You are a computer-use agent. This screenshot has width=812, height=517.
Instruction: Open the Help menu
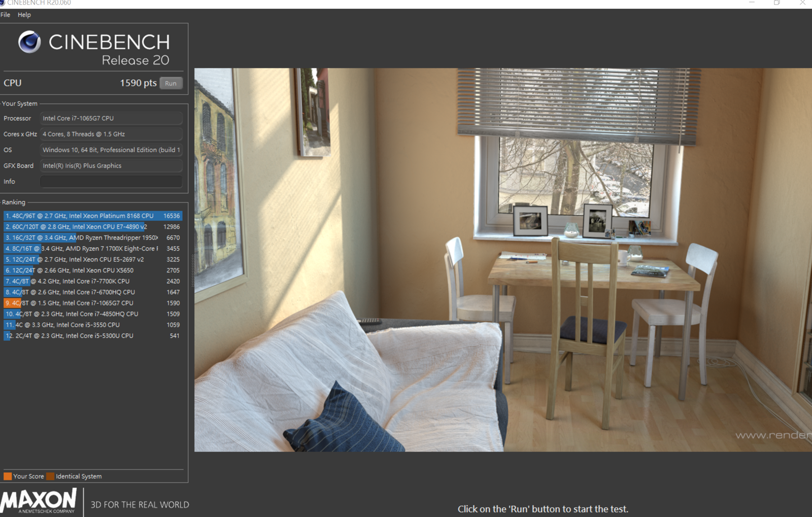pos(24,15)
